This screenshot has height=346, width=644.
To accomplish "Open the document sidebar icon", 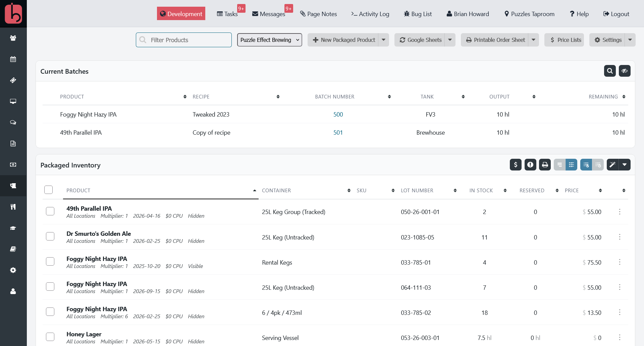I will (x=13, y=143).
